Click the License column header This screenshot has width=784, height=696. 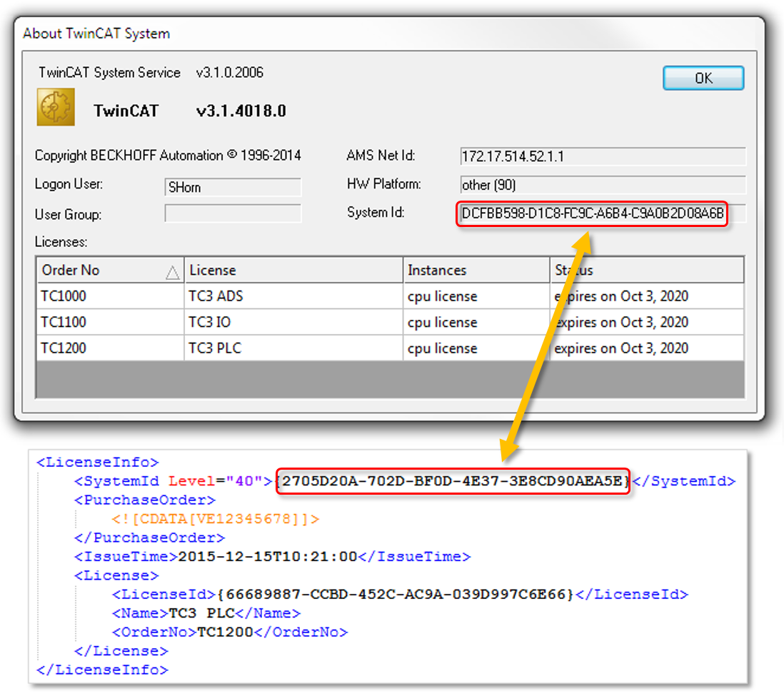coord(293,270)
